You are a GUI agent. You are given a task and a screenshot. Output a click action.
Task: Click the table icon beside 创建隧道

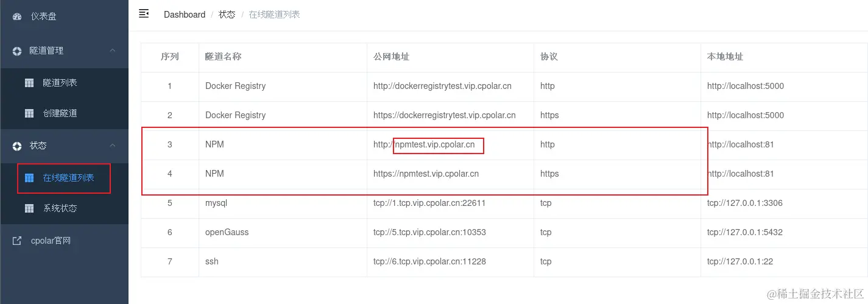click(29, 113)
